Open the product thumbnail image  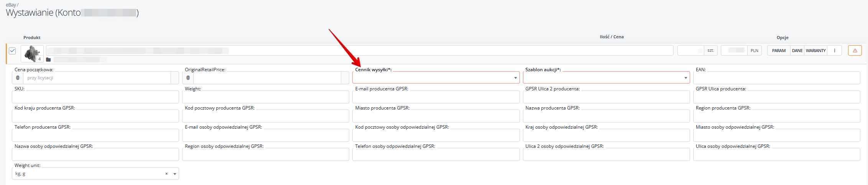tap(32, 53)
